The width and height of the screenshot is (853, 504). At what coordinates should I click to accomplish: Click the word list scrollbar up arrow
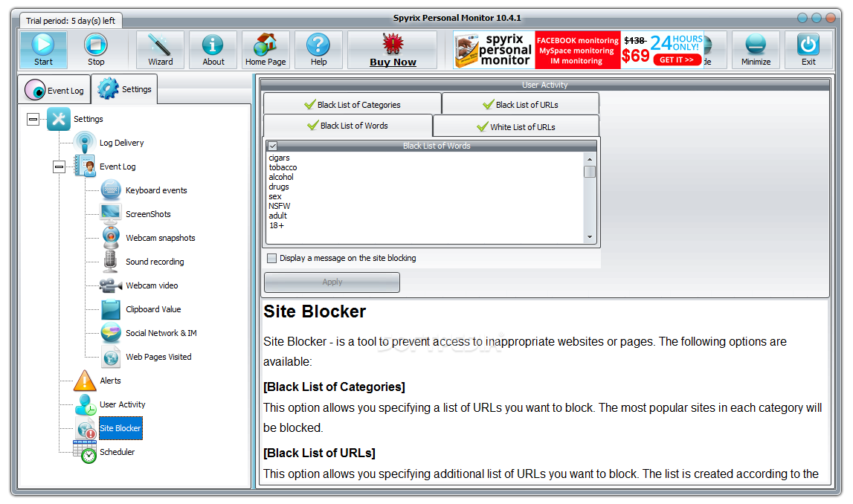[589, 159]
